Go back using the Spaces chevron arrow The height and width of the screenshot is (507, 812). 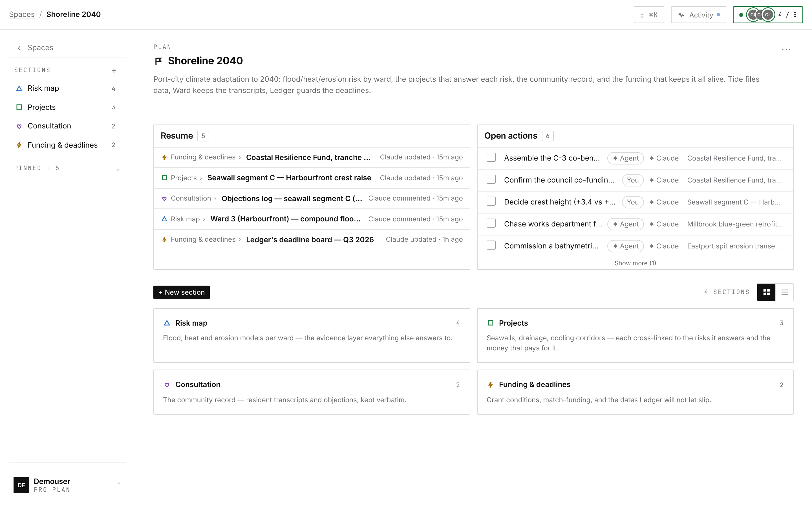pyautogui.click(x=19, y=48)
